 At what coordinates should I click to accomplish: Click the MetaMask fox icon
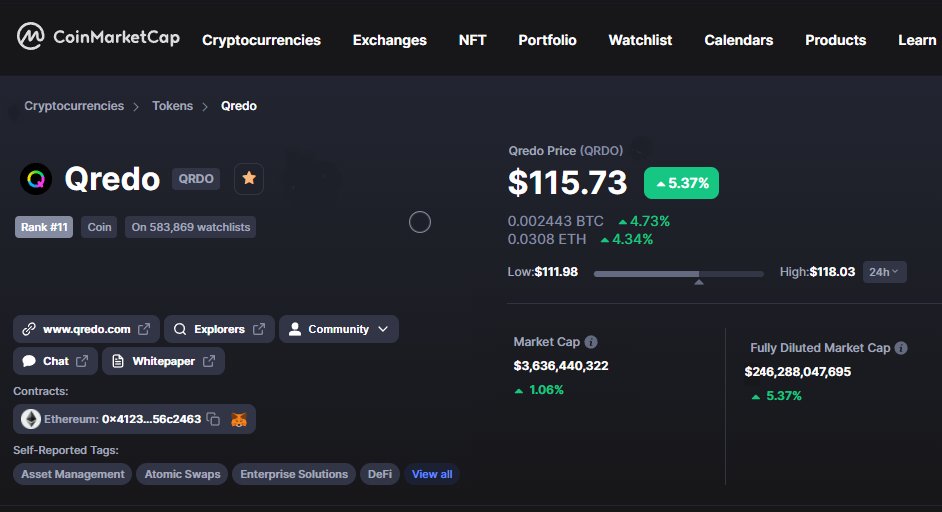(239, 419)
